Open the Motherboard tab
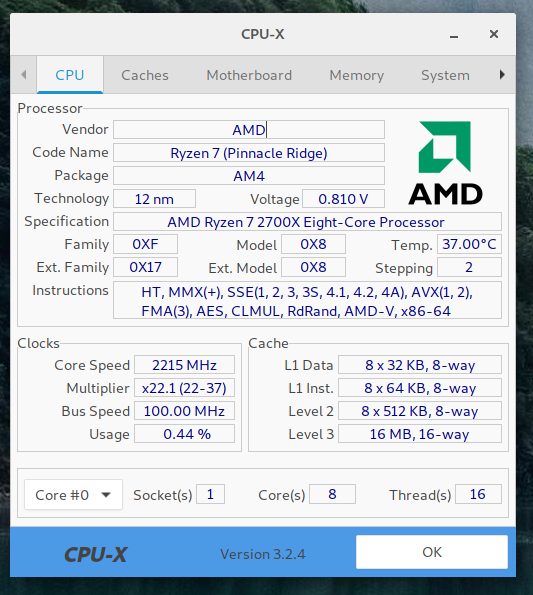The height and width of the screenshot is (595, 533). 249,75
